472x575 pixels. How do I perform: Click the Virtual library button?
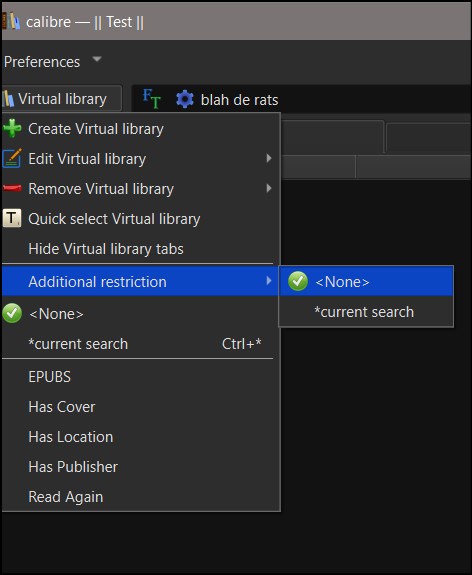pos(62,98)
